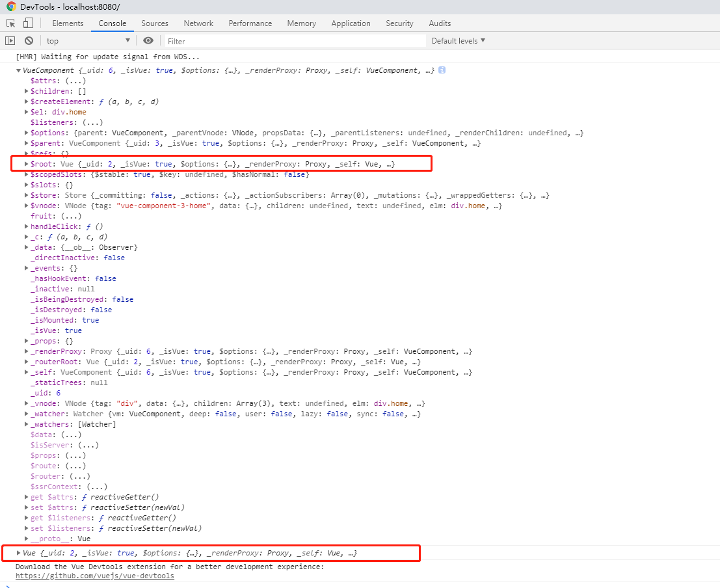Expand the _routerRoot Vue entry

pyautogui.click(x=26, y=362)
